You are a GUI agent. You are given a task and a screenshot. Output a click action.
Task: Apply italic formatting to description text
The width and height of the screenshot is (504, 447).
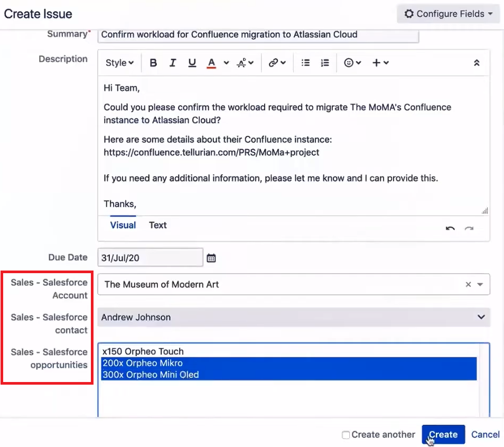tap(173, 63)
